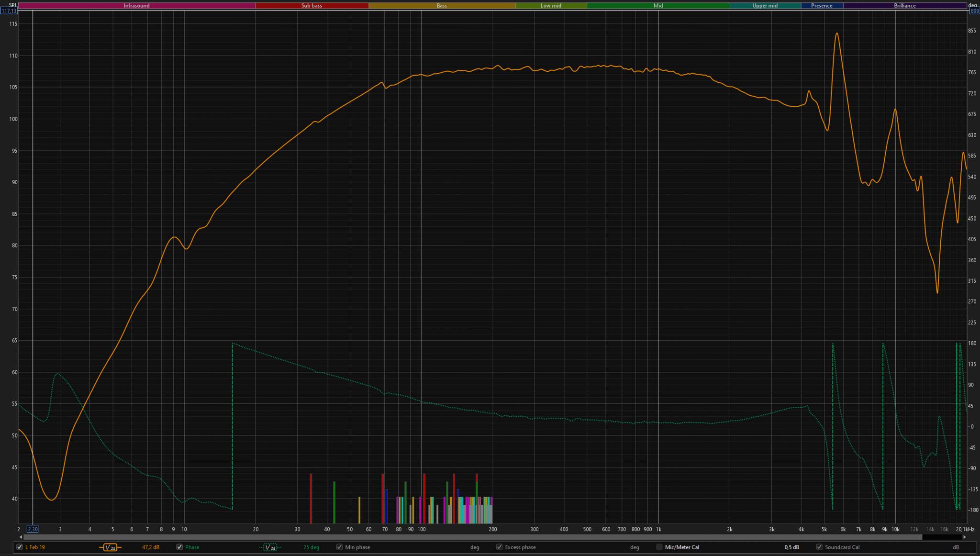Click the 25 deg phase readout

(311, 547)
